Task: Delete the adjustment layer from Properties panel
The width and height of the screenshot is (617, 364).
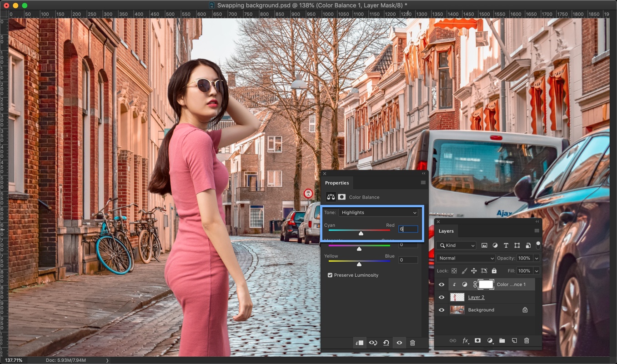Action: [x=412, y=343]
